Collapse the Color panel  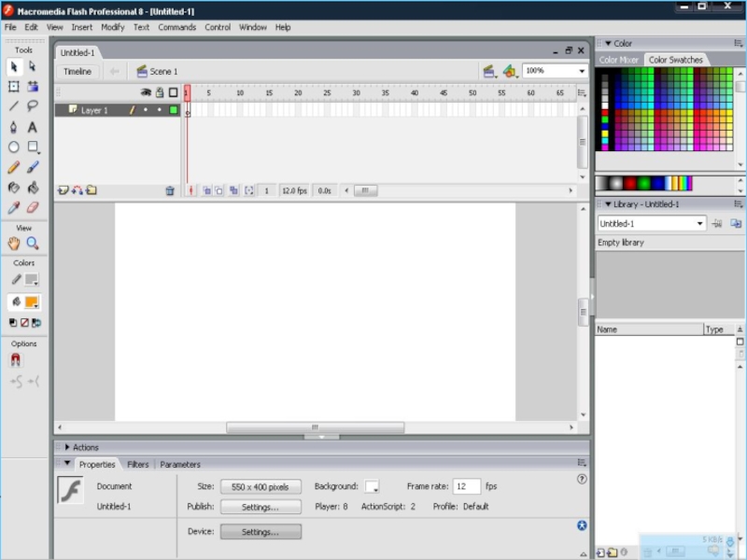(x=608, y=43)
